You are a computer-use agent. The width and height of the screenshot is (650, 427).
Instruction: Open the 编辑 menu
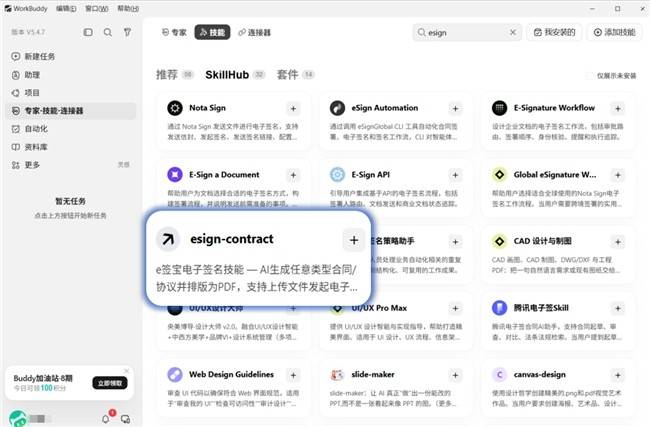(66, 8)
